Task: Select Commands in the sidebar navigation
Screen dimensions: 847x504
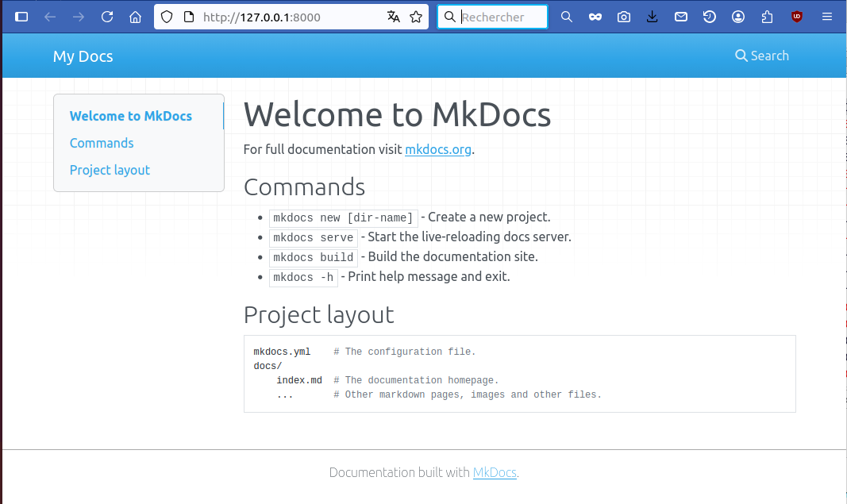Action: 102,143
